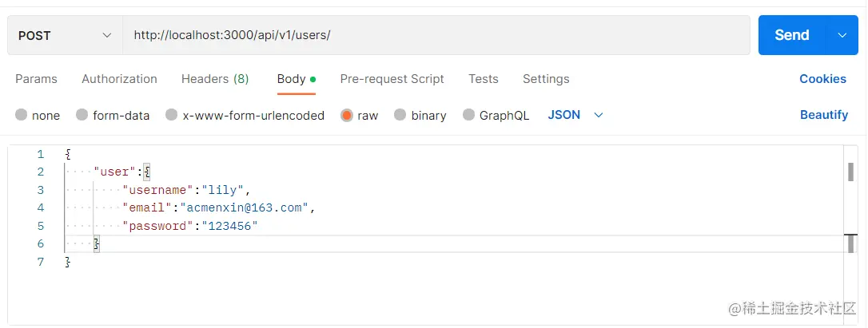This screenshot has width=868, height=328.
Task: Open the Send options dropdown arrow
Action: tap(842, 35)
